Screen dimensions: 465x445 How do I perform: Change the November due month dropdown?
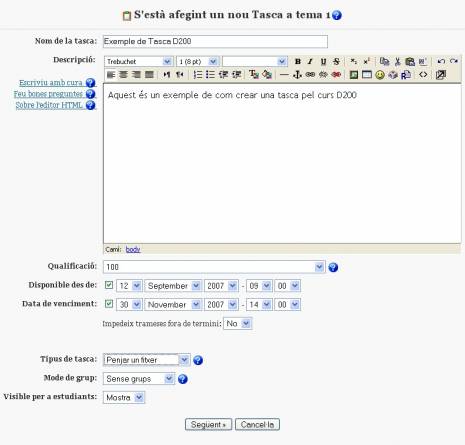click(x=173, y=305)
